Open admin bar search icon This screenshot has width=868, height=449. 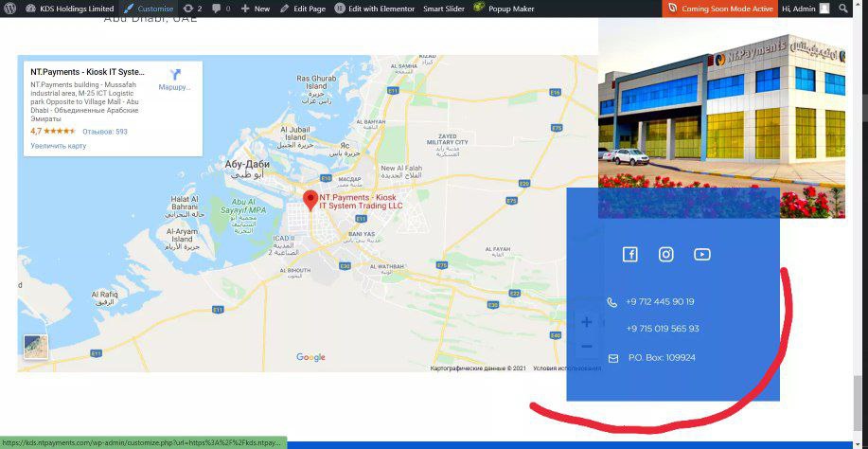point(843,9)
